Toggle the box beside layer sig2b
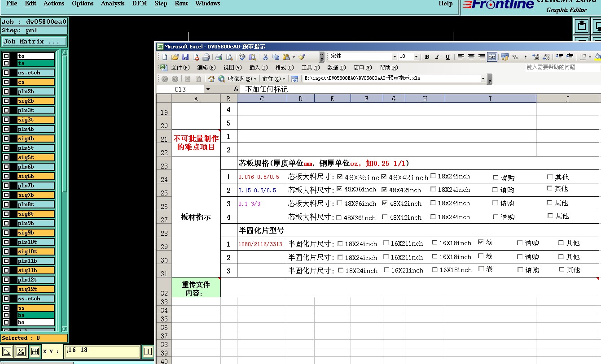This screenshot has height=364, width=601. pos(6,101)
